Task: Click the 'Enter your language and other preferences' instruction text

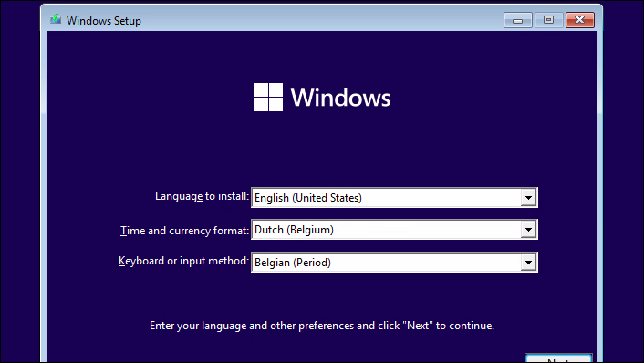Action: point(322,326)
